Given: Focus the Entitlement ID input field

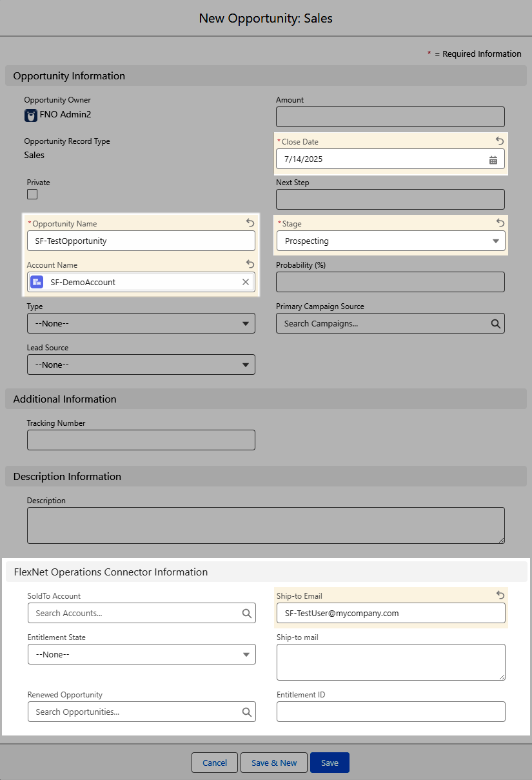Looking at the screenshot, I should 391,712.
